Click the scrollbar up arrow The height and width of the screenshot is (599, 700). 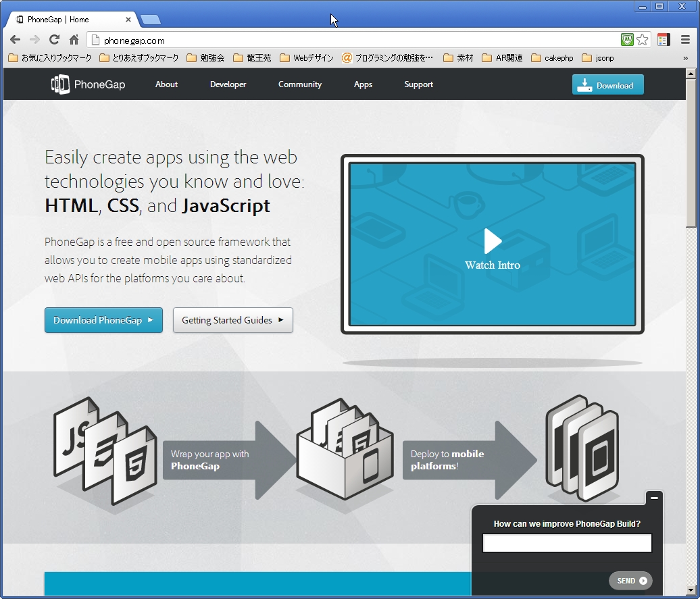691,74
